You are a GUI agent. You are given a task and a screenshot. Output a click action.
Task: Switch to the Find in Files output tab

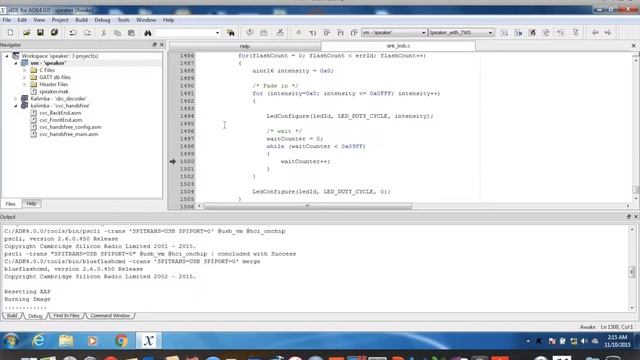[x=67, y=316]
